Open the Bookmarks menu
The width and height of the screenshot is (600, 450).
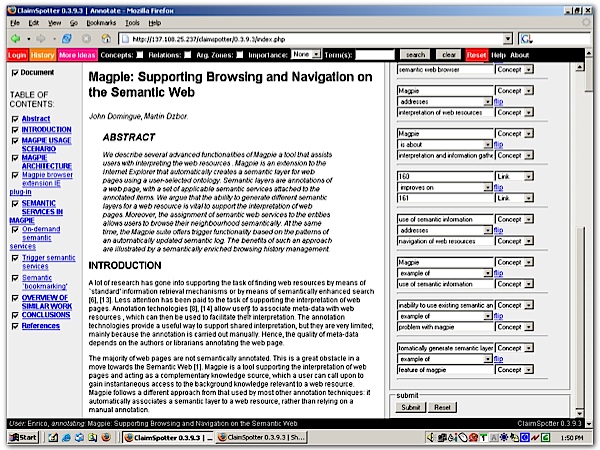click(101, 23)
